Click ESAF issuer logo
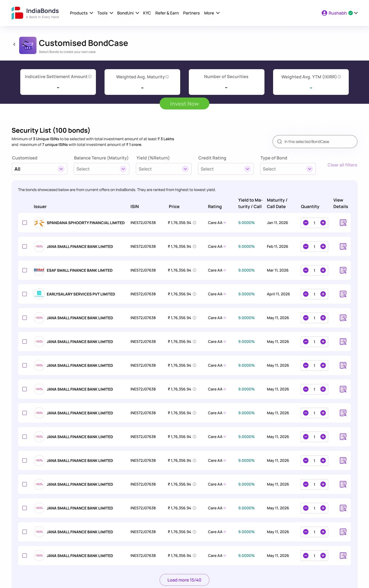Screen dimensions: 369x588 39,270
